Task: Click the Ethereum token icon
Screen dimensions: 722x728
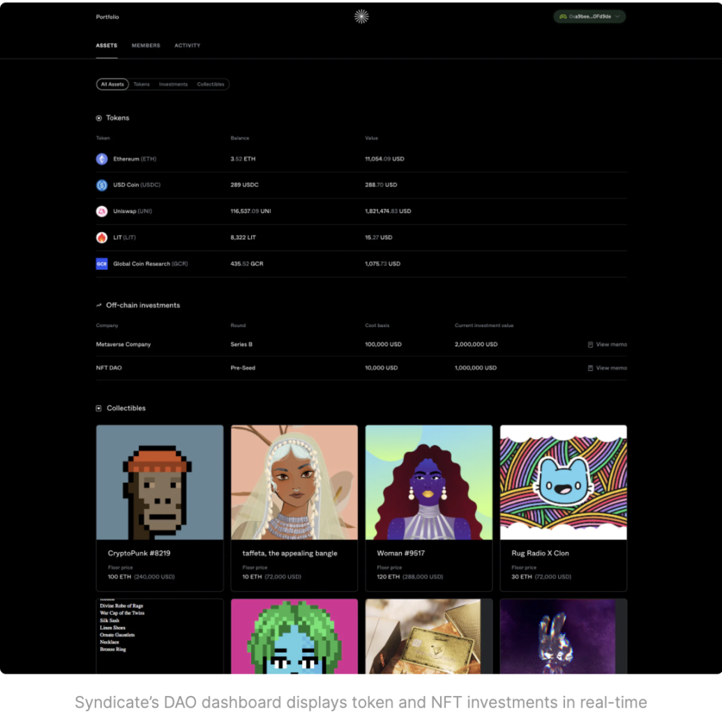Action: [x=102, y=159]
